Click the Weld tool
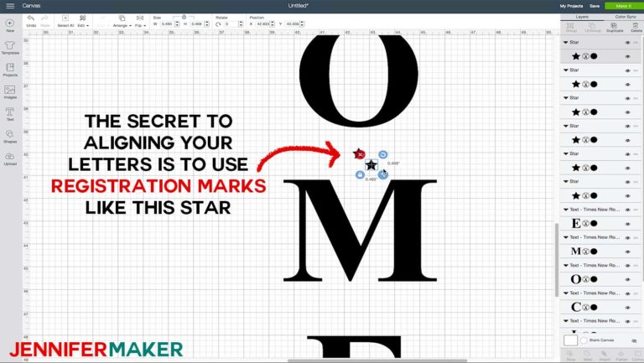The height and width of the screenshot is (363, 644). [x=587, y=354]
